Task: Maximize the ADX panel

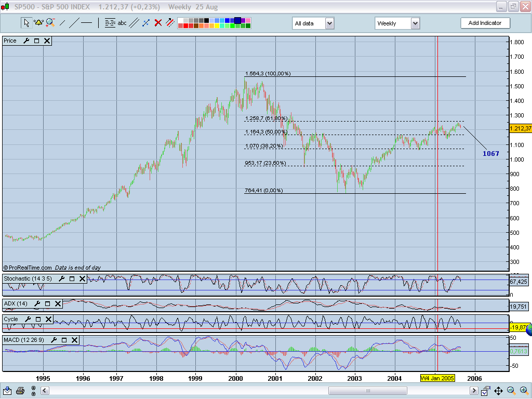Action: [47, 303]
